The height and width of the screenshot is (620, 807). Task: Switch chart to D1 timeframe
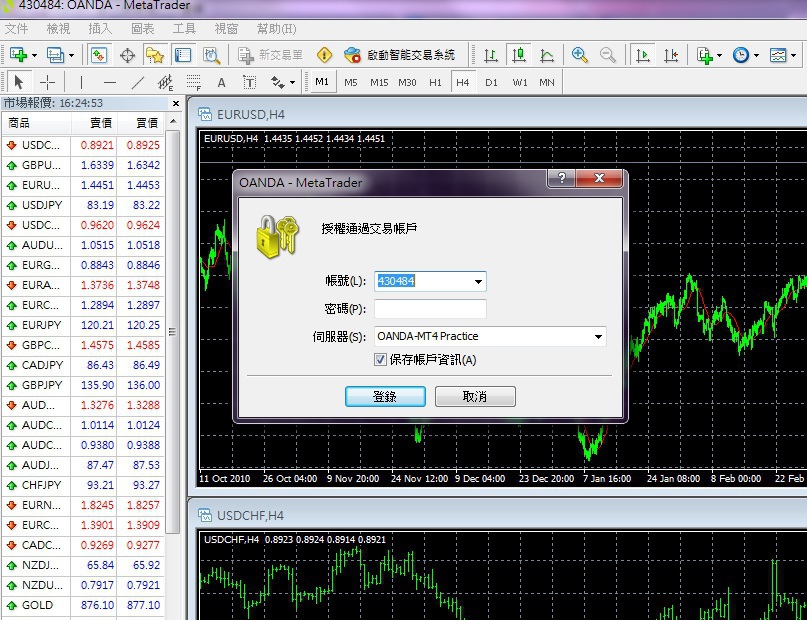point(492,82)
